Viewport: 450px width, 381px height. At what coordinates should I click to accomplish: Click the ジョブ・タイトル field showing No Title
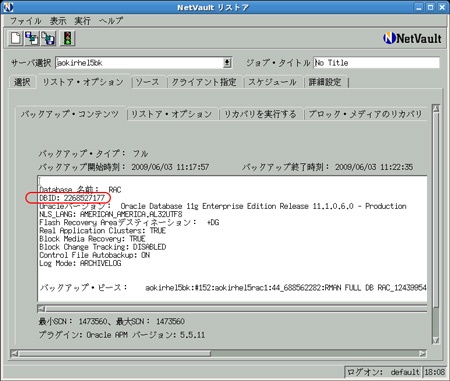click(376, 63)
